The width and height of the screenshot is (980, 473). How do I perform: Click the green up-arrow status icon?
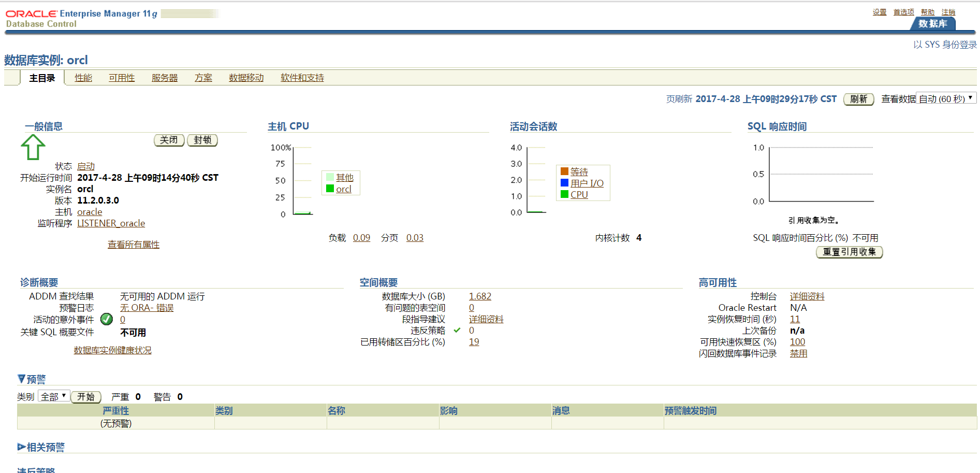point(33,147)
